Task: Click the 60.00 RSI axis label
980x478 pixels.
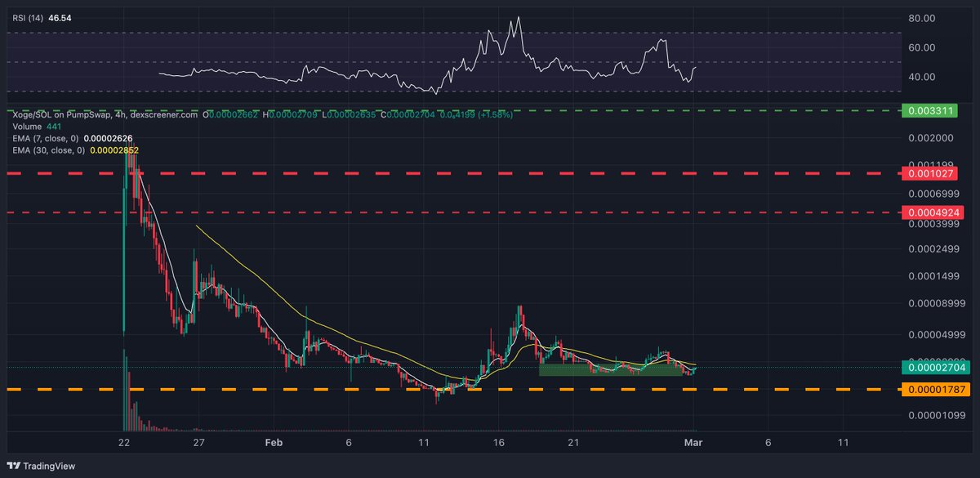Action: point(924,48)
